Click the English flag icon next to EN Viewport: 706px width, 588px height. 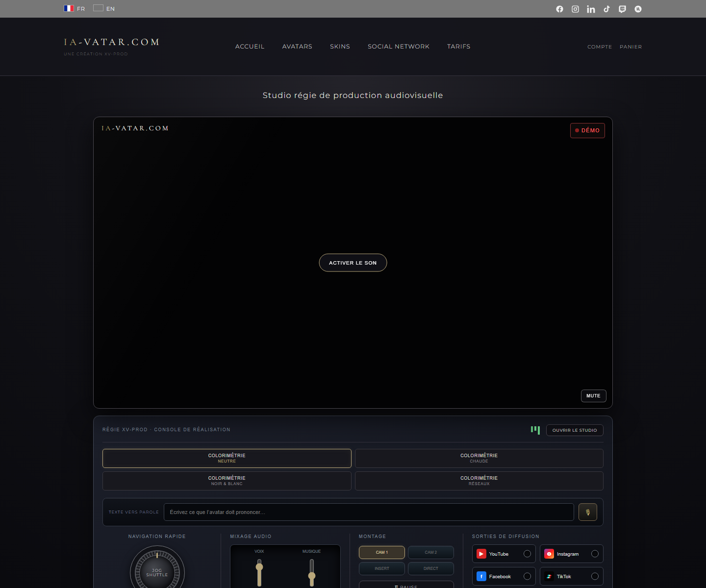[x=98, y=8]
